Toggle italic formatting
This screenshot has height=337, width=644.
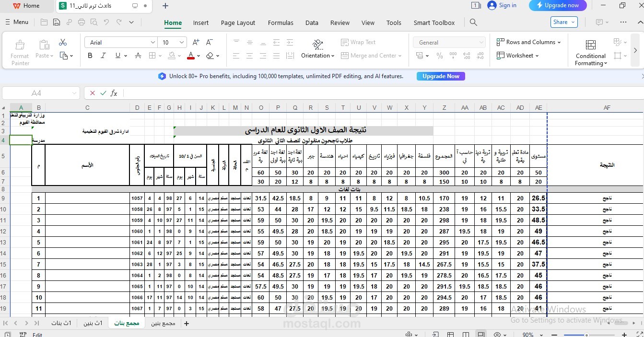coord(103,56)
